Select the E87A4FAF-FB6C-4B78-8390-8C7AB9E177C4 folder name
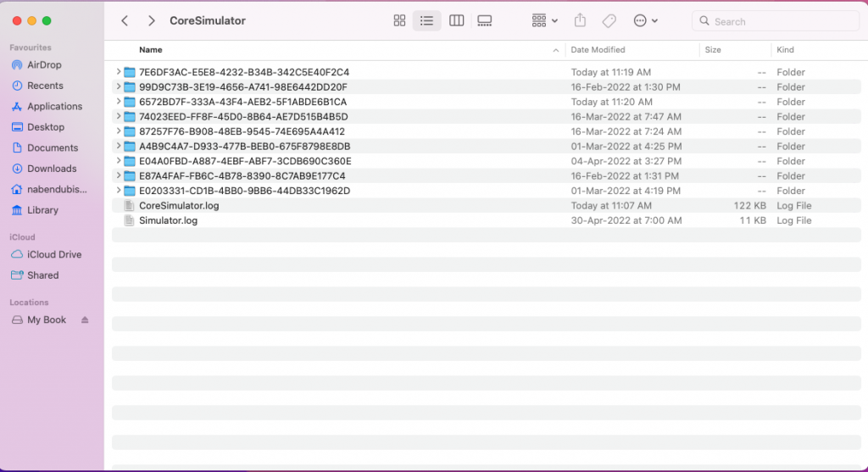The width and height of the screenshot is (868, 472). [242, 176]
